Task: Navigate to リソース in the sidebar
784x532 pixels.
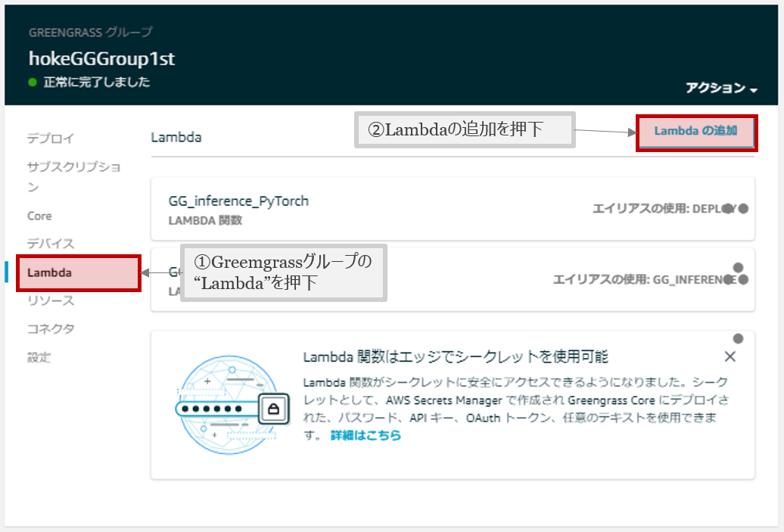Action: pyautogui.click(x=51, y=300)
